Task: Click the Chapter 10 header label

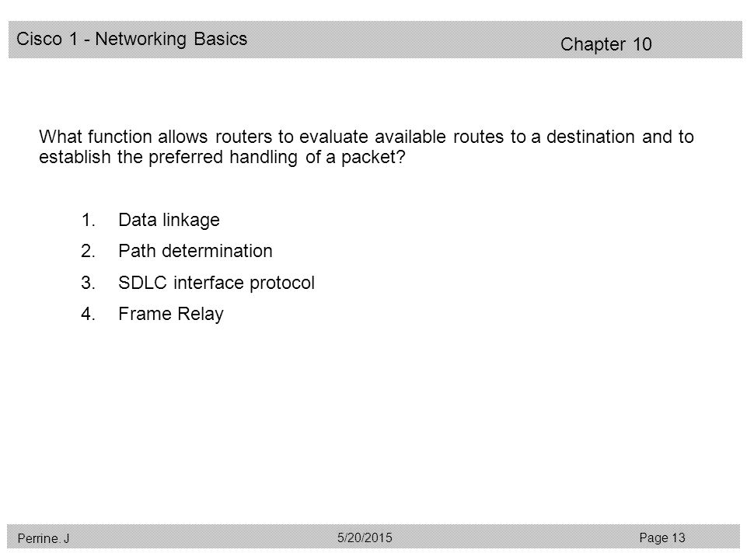Action: click(606, 44)
